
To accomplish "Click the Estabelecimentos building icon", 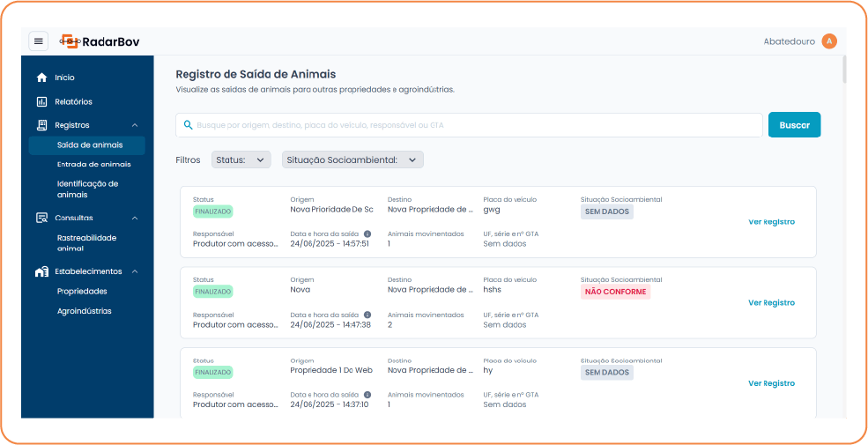I will point(41,271).
